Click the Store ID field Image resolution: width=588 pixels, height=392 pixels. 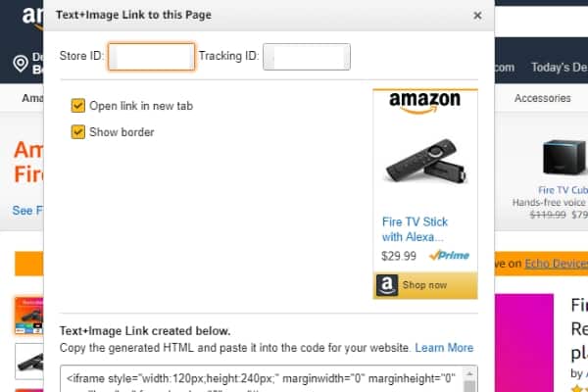pyautogui.click(x=151, y=57)
